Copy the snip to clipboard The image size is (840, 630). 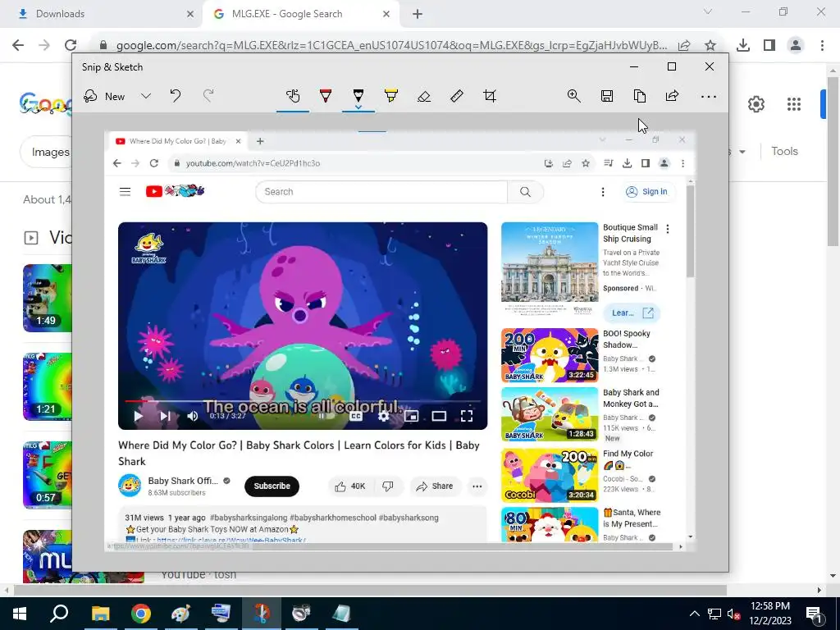[640, 97]
